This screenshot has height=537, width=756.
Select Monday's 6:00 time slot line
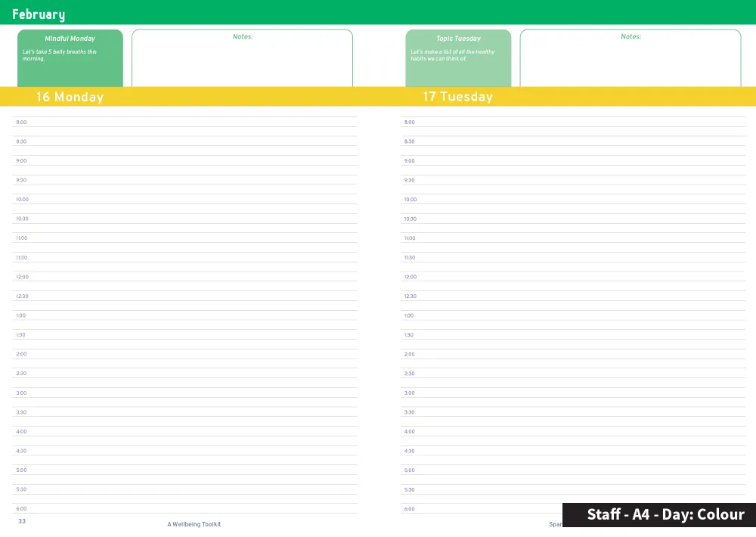click(185, 509)
